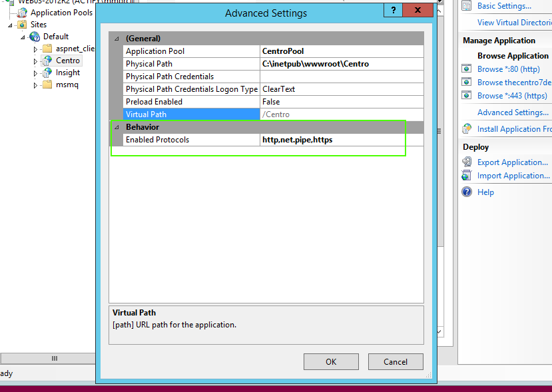Click the msmq folder icon
This screenshot has width=552, height=392.
pyautogui.click(x=47, y=85)
